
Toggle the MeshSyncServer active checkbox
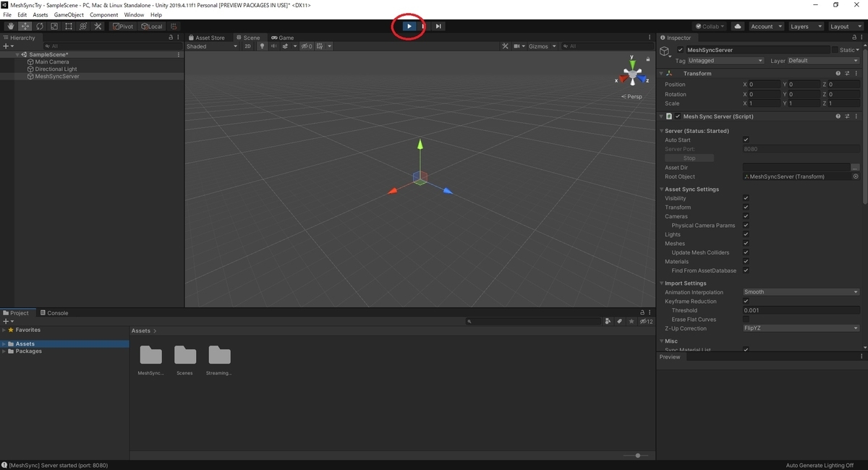pos(680,50)
